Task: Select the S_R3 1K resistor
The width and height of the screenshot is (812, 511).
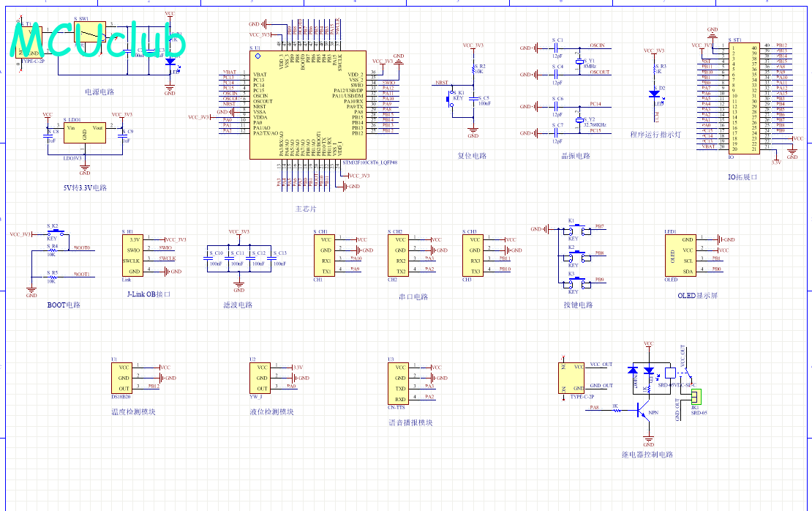Action: (x=654, y=68)
